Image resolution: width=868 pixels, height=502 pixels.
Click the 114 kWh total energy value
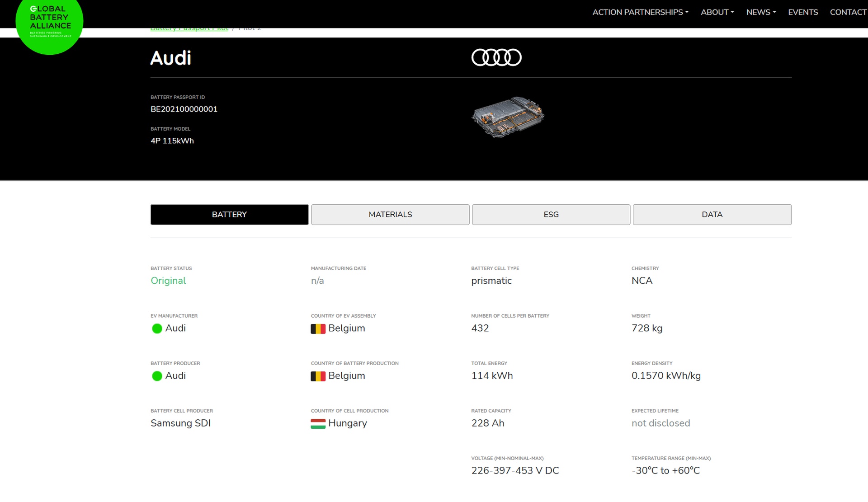tap(492, 375)
